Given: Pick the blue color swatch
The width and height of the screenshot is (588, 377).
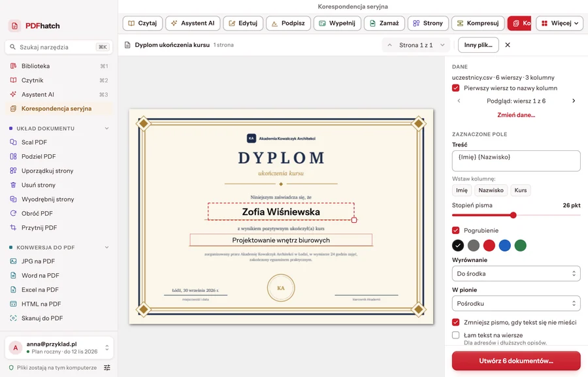Looking at the screenshot, I should click(505, 246).
